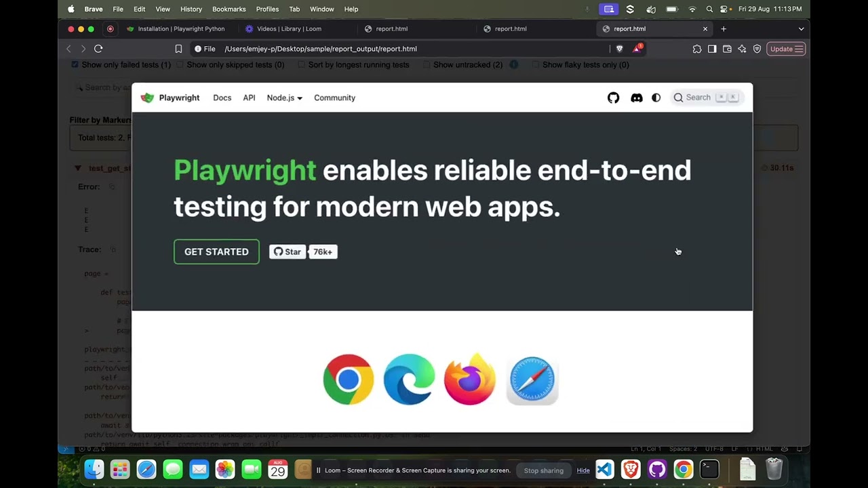This screenshot has width=868, height=488.
Task: Uncheck Show only failed tests (1)
Action: 75,64
